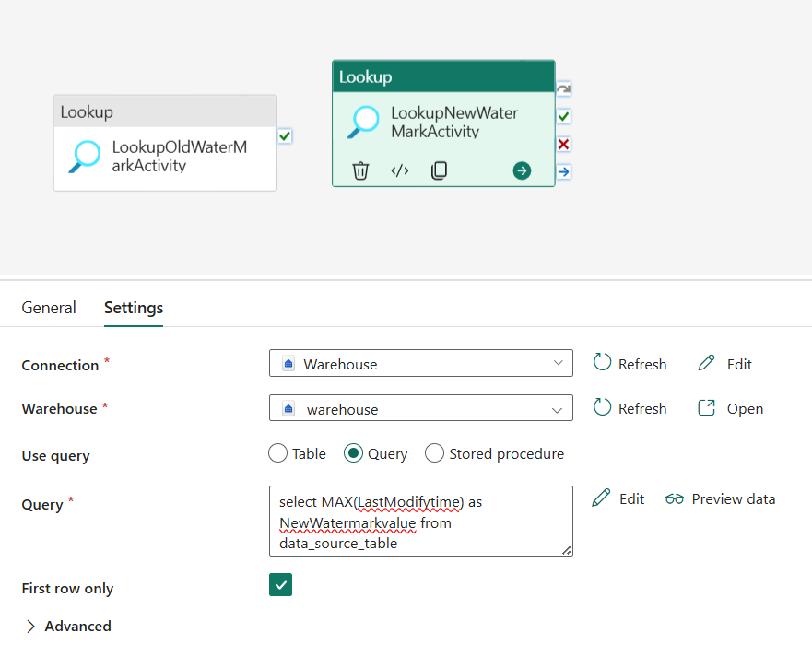Select the Table query option

tap(277, 453)
